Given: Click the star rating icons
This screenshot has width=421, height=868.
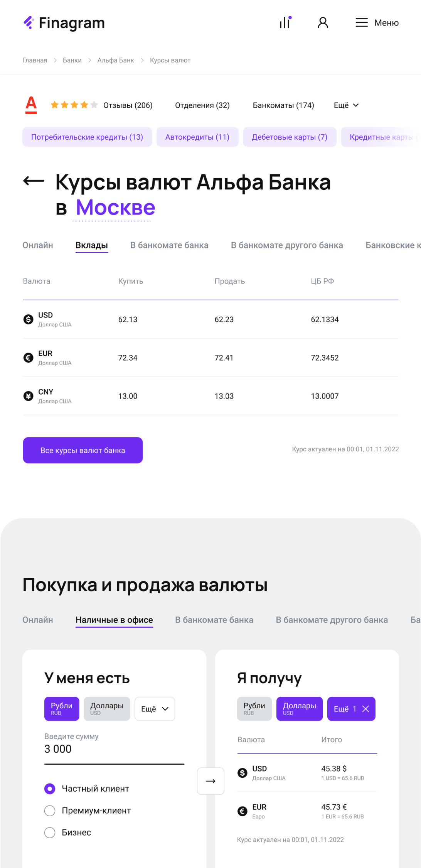Looking at the screenshot, I should [x=74, y=105].
